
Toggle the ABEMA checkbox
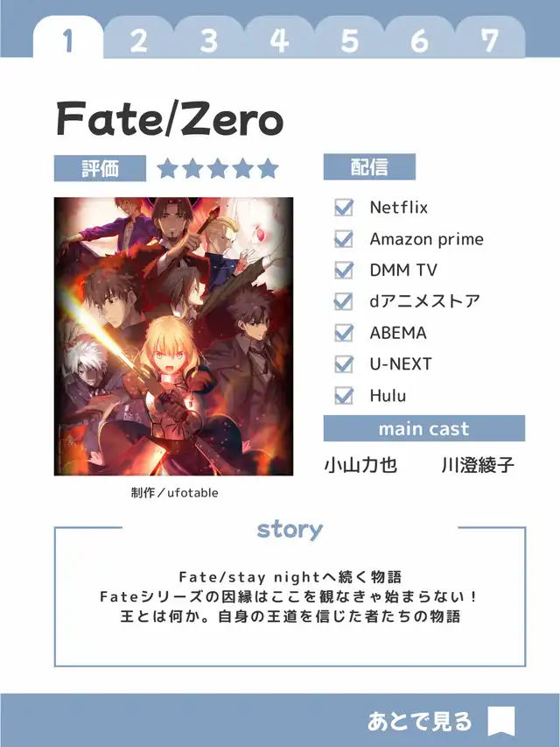(x=344, y=333)
